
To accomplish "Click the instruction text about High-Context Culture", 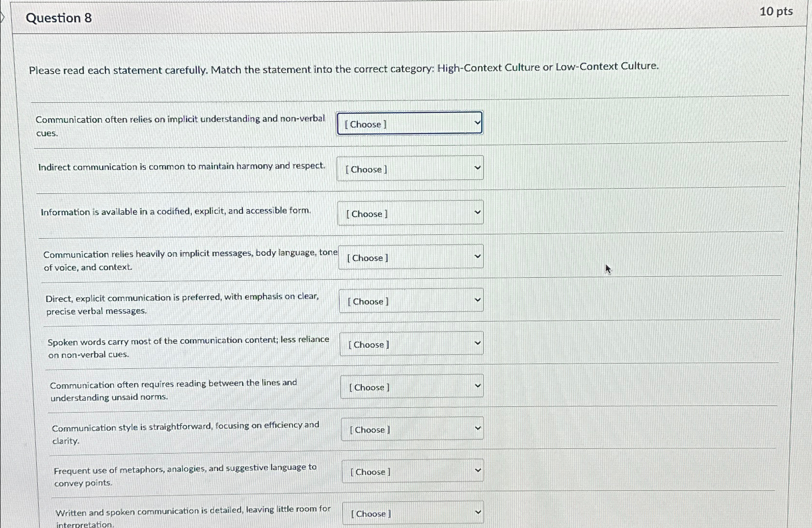I will pos(344,68).
